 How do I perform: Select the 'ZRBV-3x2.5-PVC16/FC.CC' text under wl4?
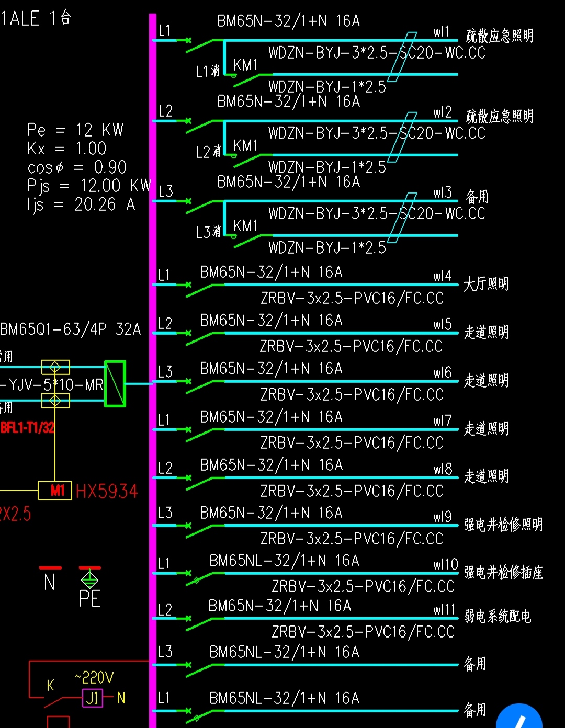[x=352, y=298]
